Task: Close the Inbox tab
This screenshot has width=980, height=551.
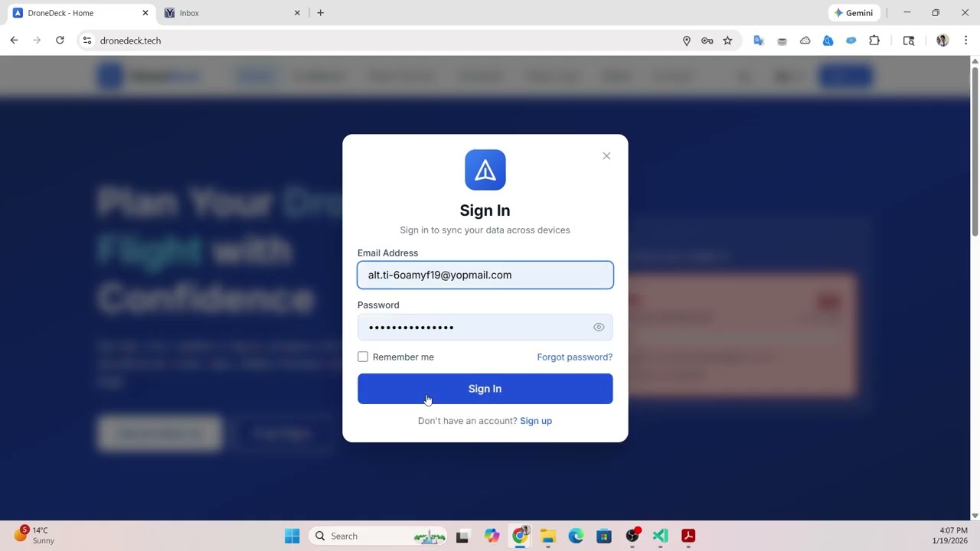Action: [298, 13]
